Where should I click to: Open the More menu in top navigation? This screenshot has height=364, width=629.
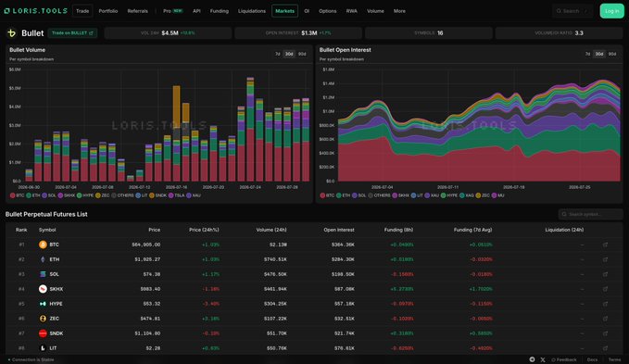[x=399, y=11]
